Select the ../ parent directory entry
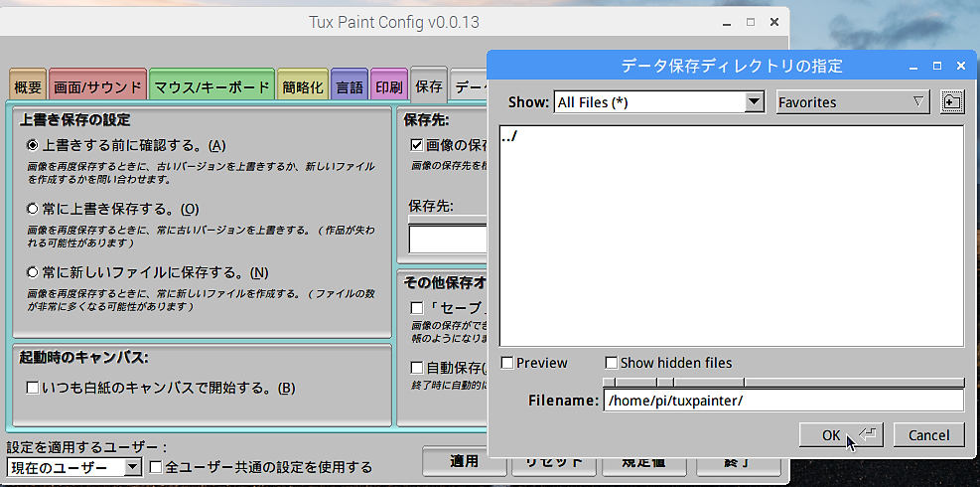Image resolution: width=980 pixels, height=487 pixels. (731, 136)
